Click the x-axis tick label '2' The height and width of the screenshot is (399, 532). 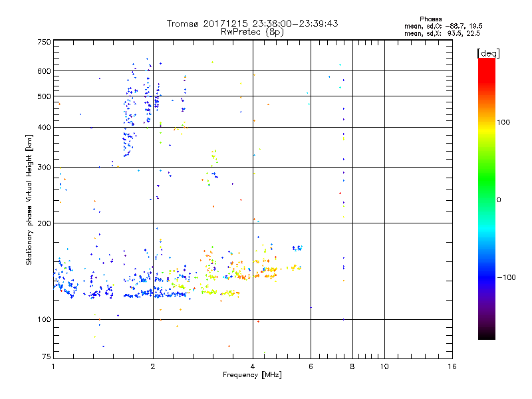153,366
